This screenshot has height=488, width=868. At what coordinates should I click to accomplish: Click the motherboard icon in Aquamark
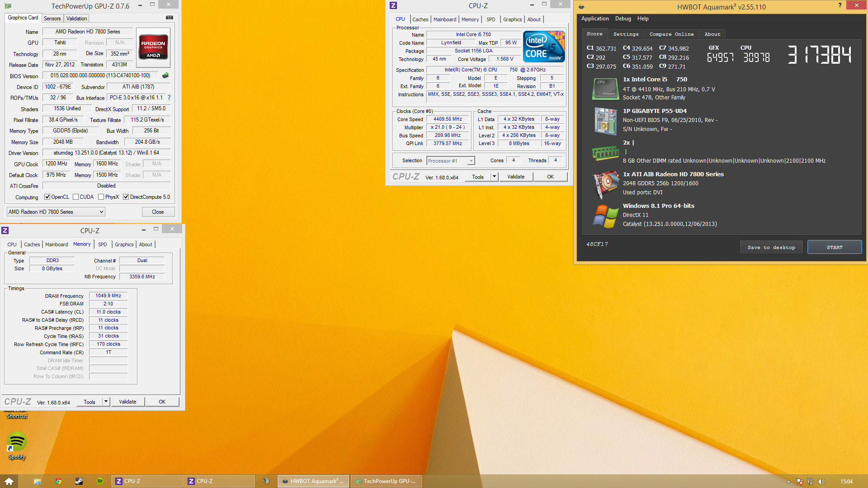point(605,121)
